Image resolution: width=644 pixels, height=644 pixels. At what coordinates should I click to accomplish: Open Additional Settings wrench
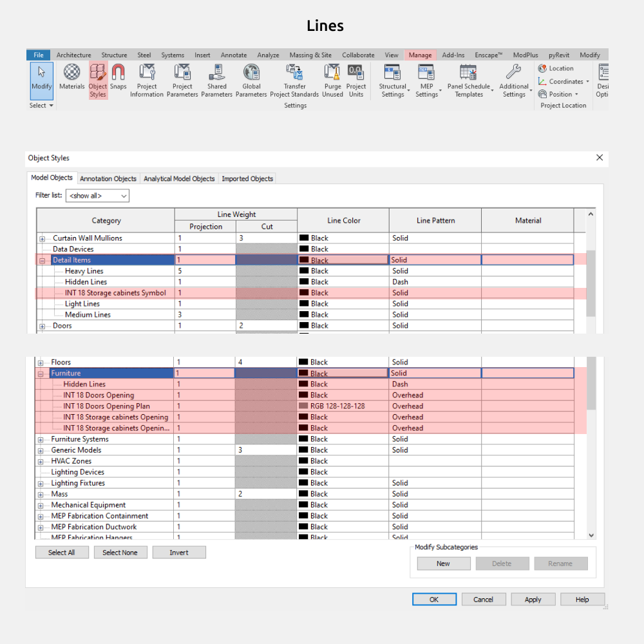(x=514, y=80)
